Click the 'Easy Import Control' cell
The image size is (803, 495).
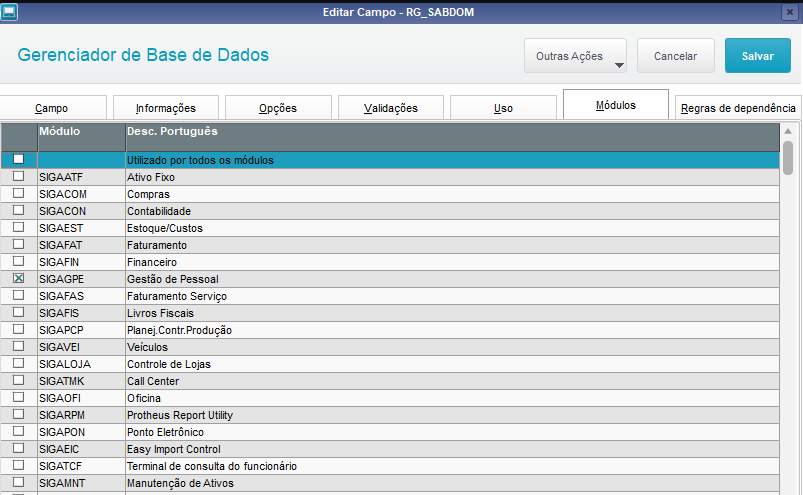pos(453,449)
